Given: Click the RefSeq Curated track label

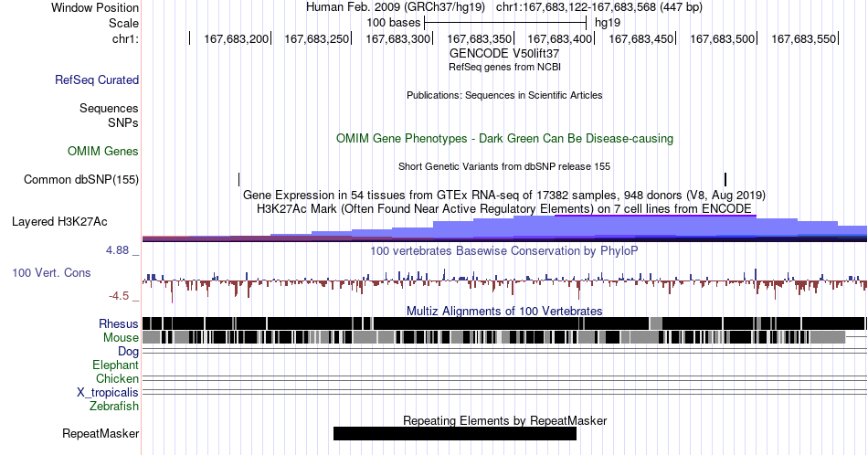Looking at the screenshot, I should [x=96, y=79].
